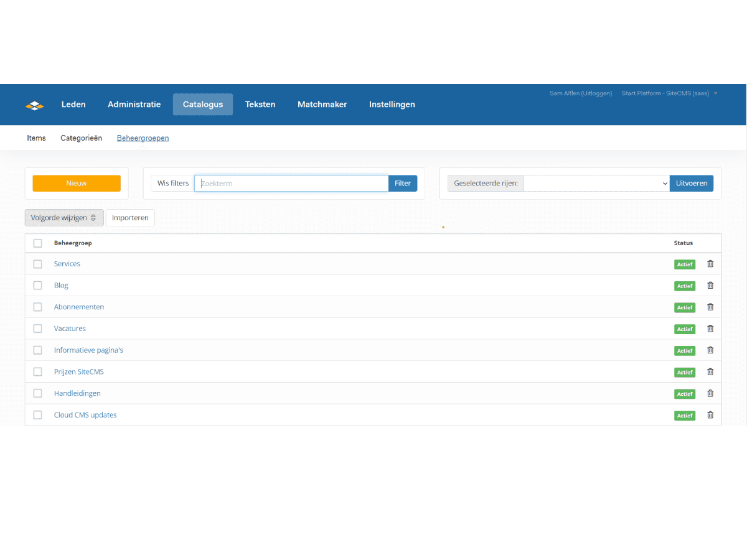The image size is (747, 560).
Task: Click the SiteCMS logo icon
Action: pos(35,105)
